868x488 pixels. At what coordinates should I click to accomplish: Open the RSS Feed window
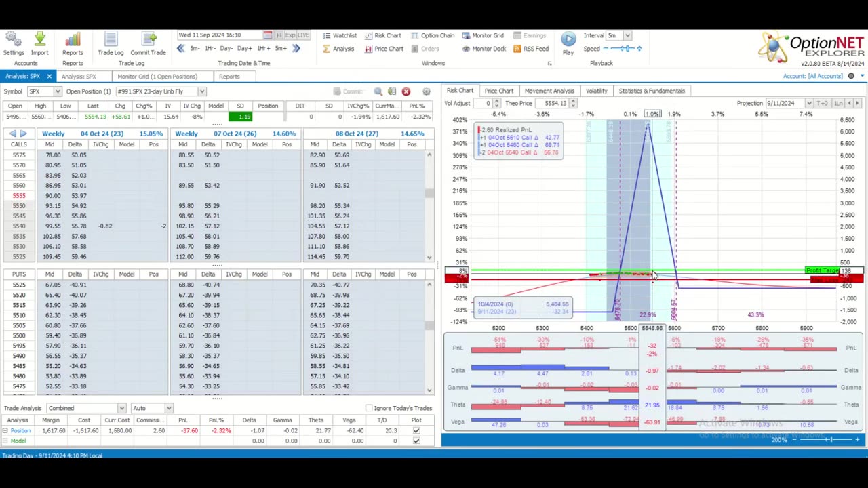(531, 49)
